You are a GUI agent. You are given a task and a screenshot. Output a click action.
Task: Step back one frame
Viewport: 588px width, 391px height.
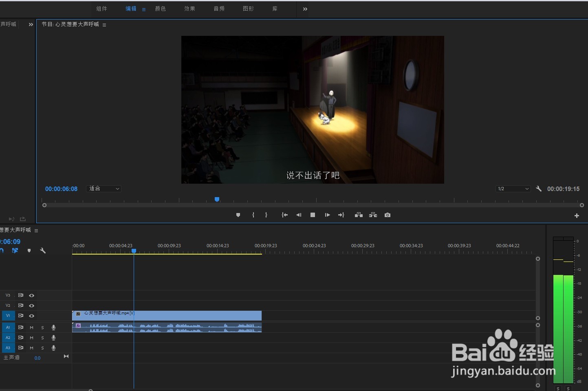coord(299,215)
